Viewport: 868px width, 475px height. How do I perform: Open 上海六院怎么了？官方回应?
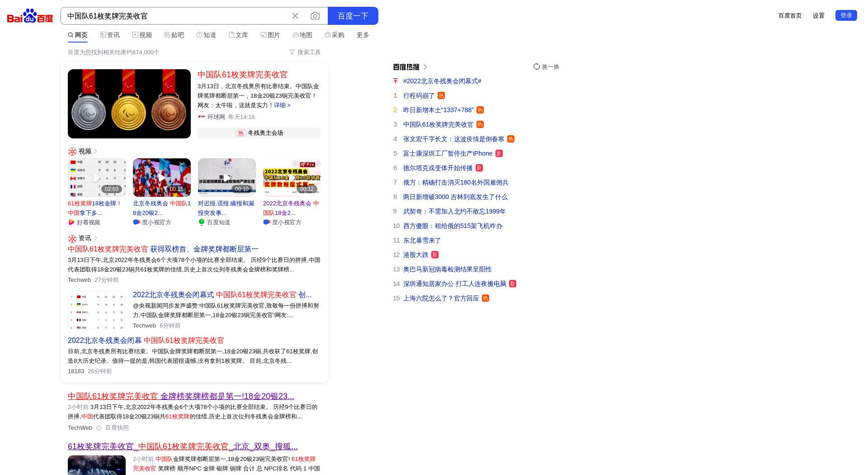point(441,298)
